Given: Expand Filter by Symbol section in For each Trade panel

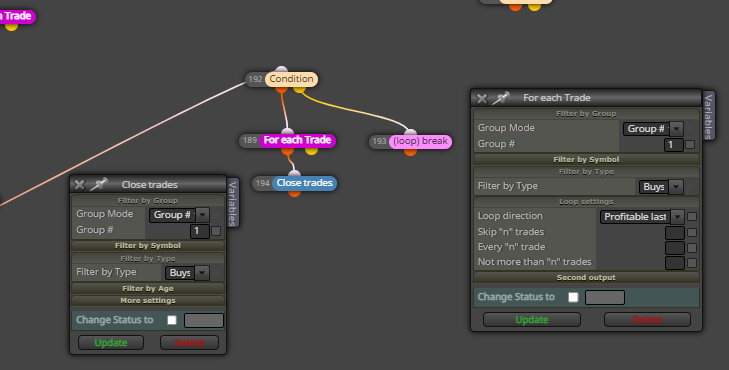Looking at the screenshot, I should tap(586, 159).
